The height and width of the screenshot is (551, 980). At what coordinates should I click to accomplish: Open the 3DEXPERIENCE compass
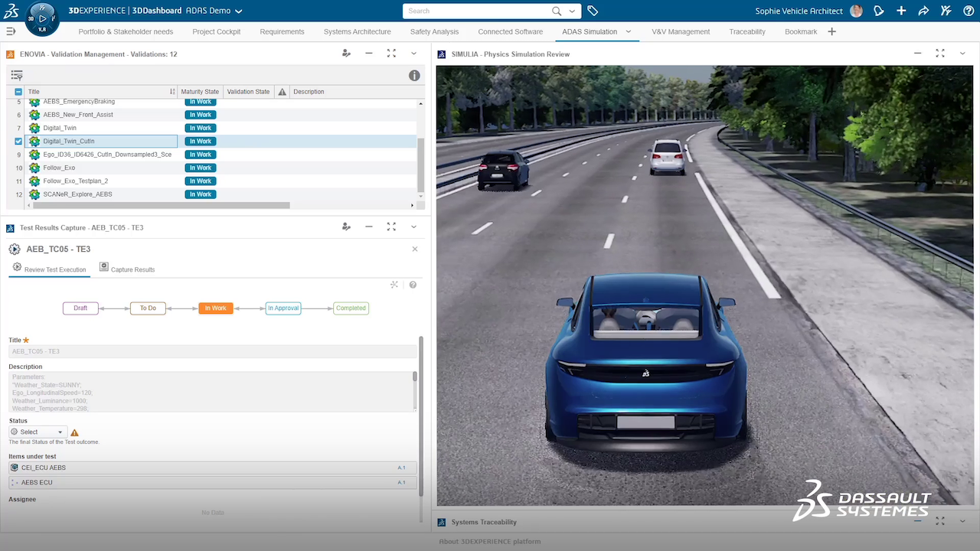41,18
